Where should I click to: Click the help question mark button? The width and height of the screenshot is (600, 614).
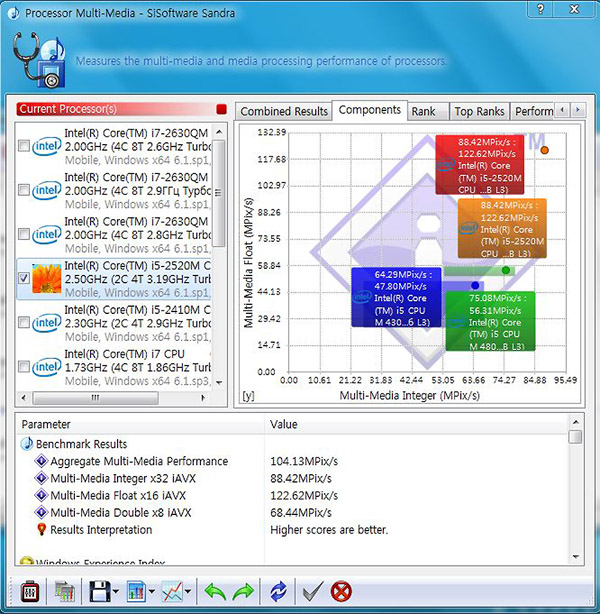coord(540,9)
